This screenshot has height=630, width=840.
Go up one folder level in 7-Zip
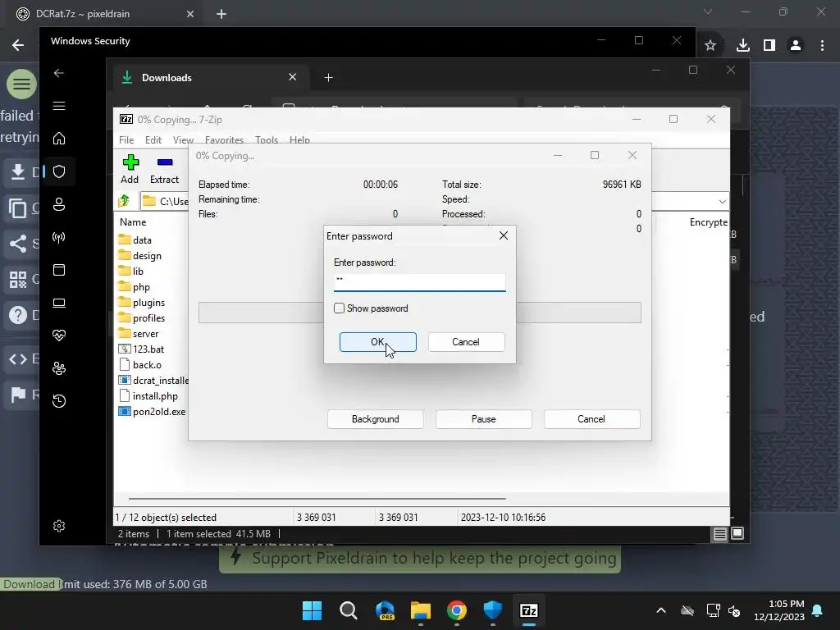tap(125, 201)
